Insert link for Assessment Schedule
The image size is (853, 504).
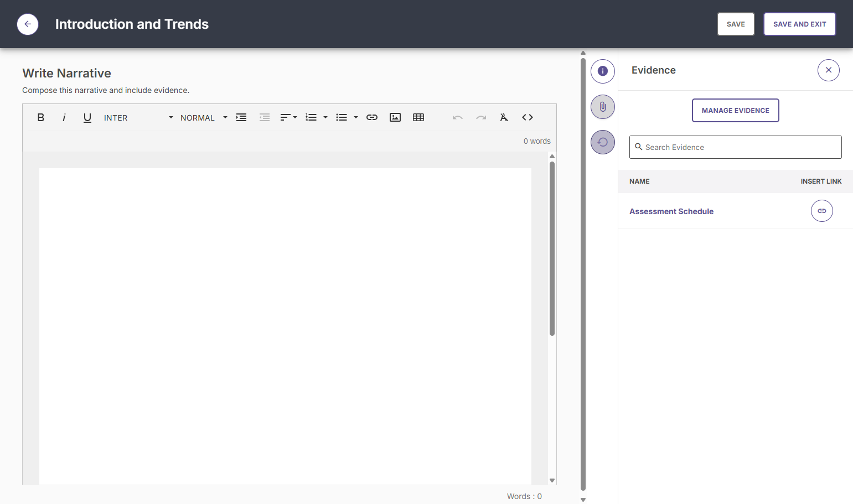822,211
